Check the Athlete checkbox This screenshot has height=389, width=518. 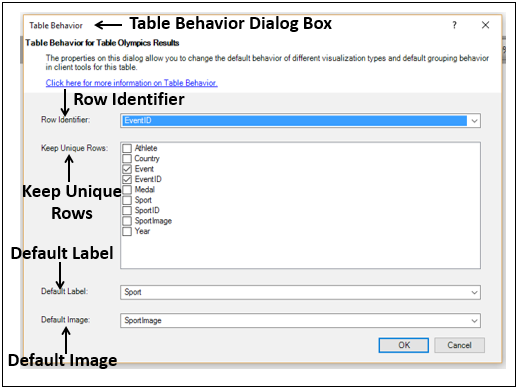(x=127, y=148)
